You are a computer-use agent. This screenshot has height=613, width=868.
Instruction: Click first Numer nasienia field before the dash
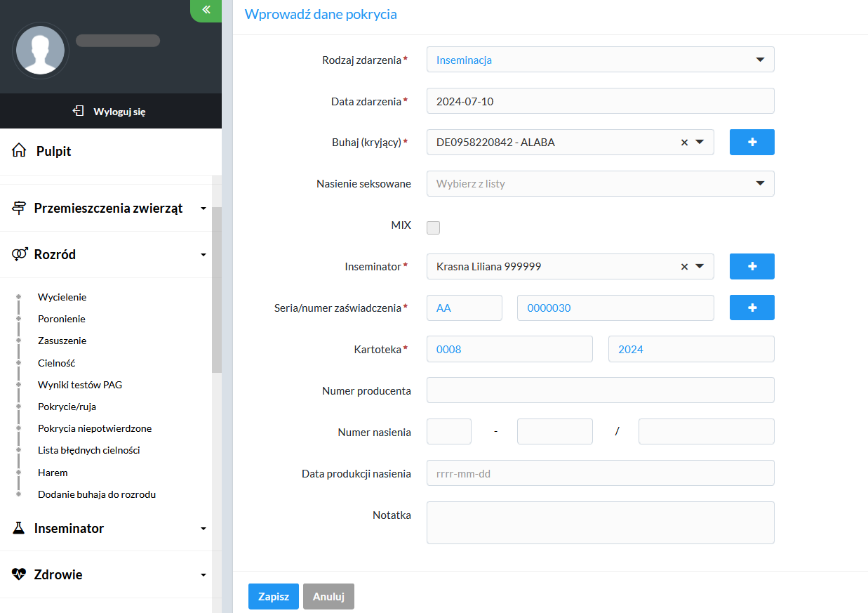pos(449,432)
